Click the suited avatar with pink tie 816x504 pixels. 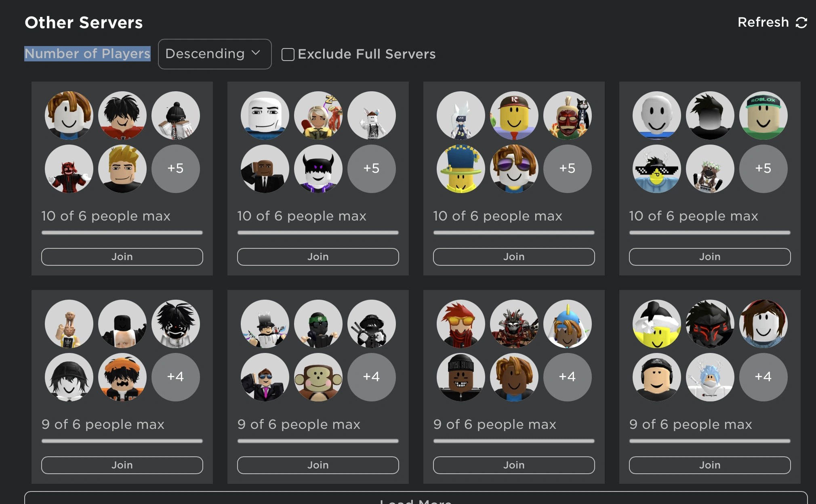[264, 377]
